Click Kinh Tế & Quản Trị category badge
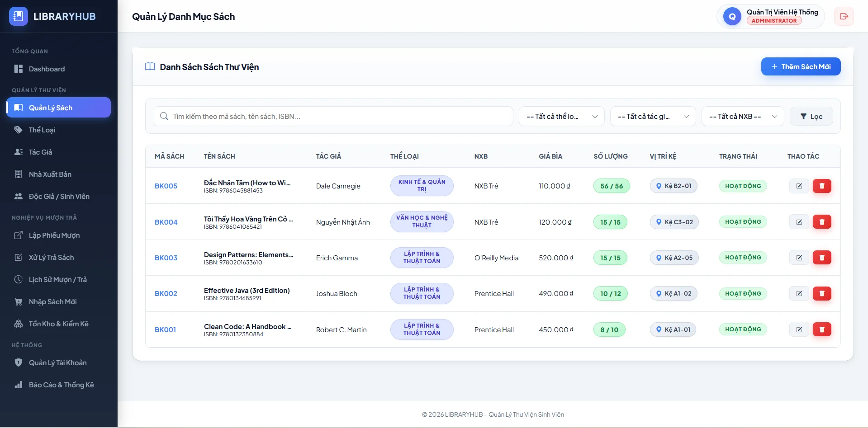 [422, 186]
